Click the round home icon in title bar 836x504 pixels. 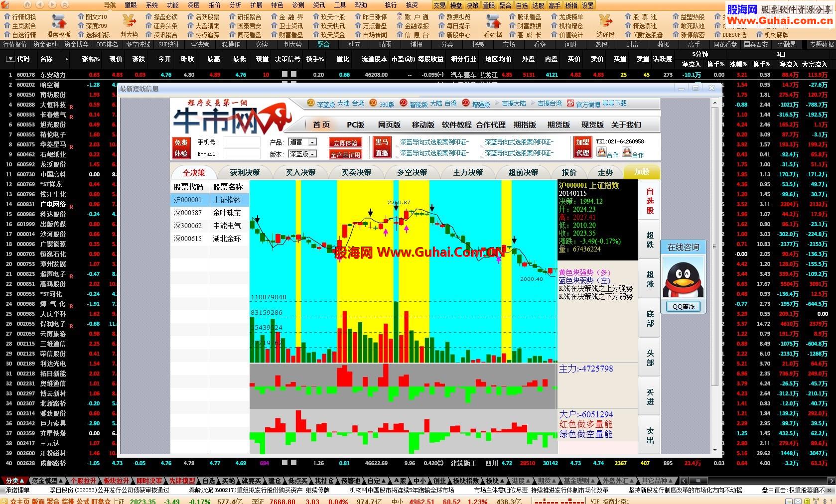pyautogui.click(x=27, y=5)
